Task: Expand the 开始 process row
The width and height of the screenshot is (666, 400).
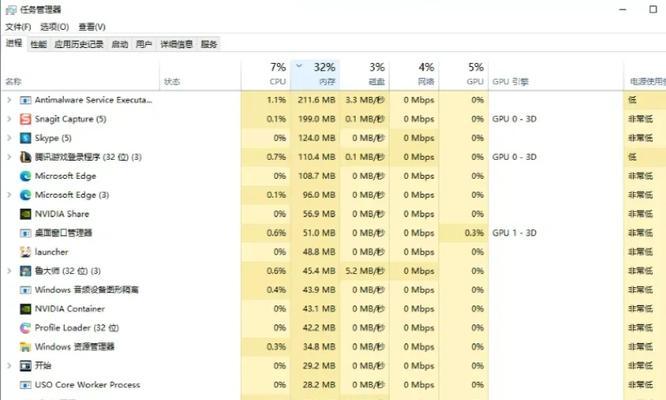Action: click(x=9, y=366)
